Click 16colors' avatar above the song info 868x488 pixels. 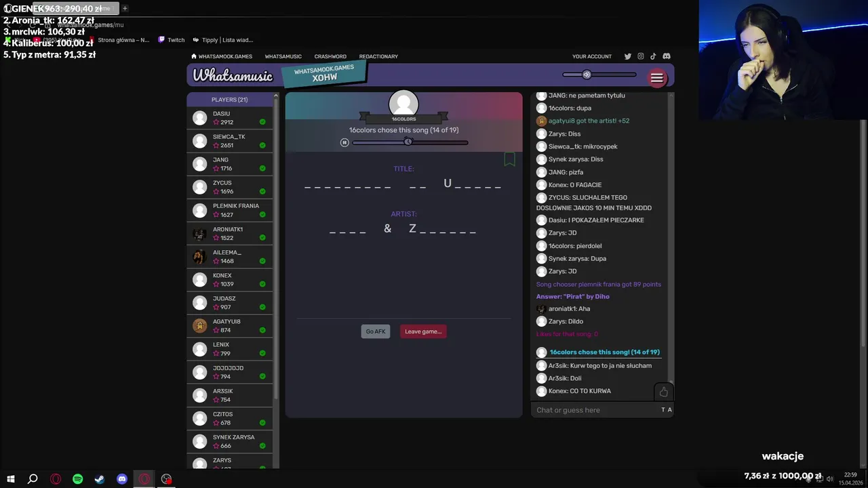(x=403, y=104)
